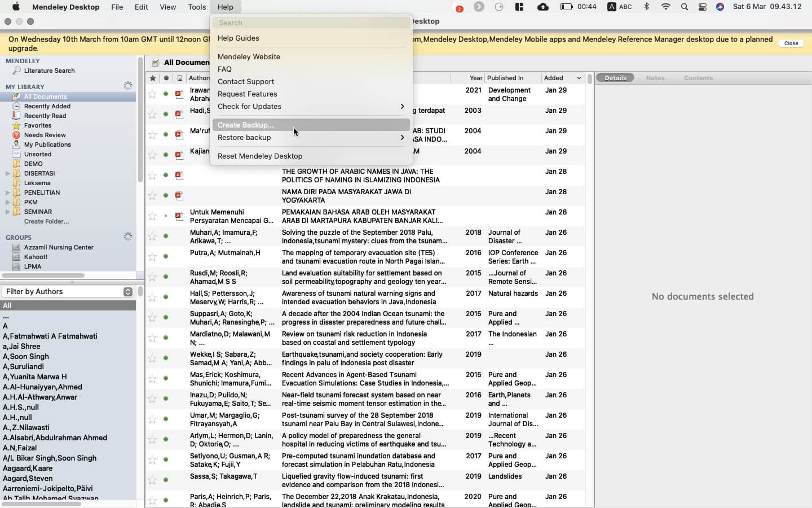Screen dimensions: 812x508
Task: Switch to the Contents tab
Action: [698, 78]
